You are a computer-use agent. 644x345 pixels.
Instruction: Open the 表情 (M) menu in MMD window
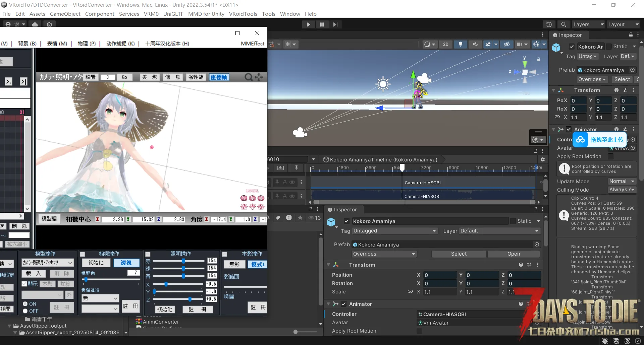(x=57, y=44)
